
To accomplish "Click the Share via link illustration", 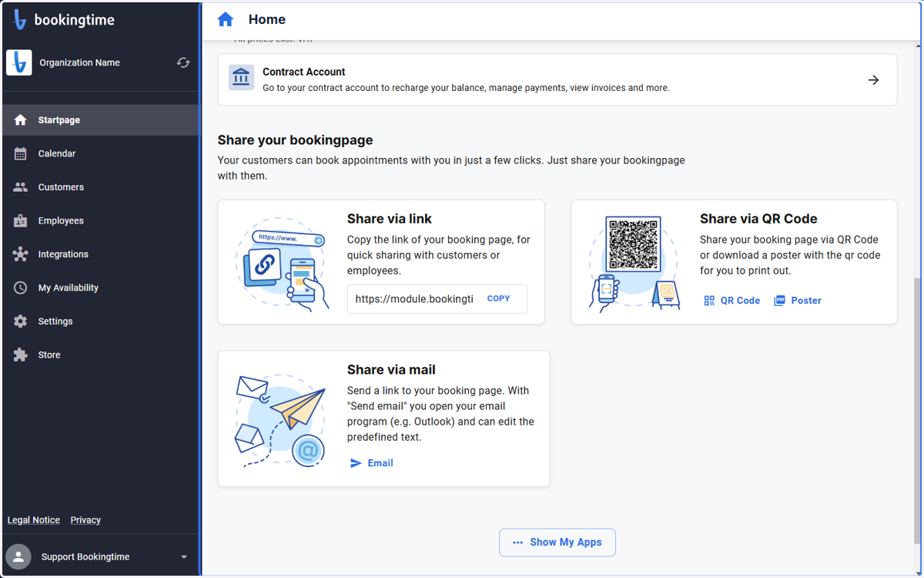I will [282, 264].
